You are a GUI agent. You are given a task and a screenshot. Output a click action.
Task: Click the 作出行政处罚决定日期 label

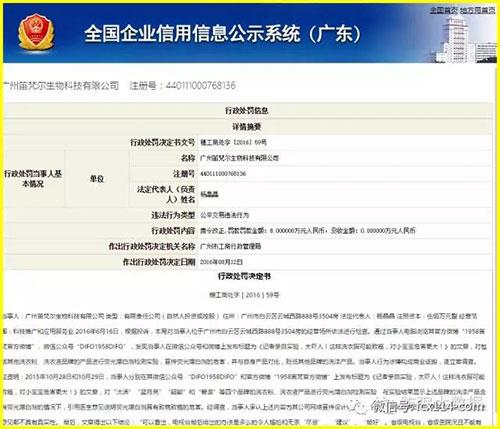159,262
